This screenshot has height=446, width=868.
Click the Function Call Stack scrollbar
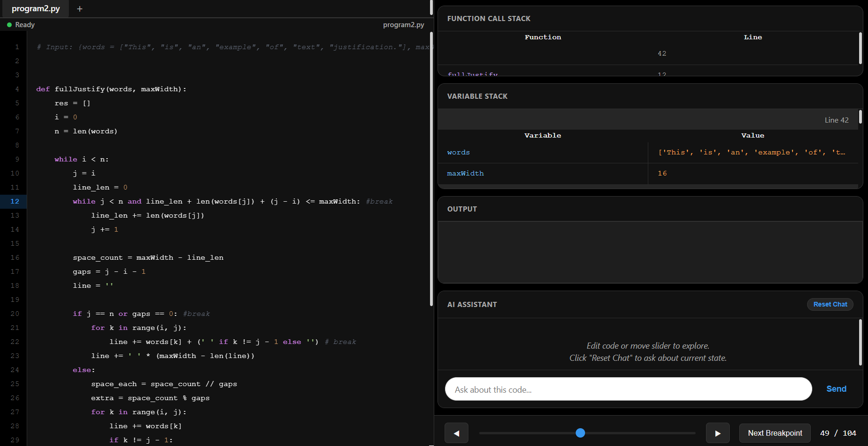tap(860, 48)
